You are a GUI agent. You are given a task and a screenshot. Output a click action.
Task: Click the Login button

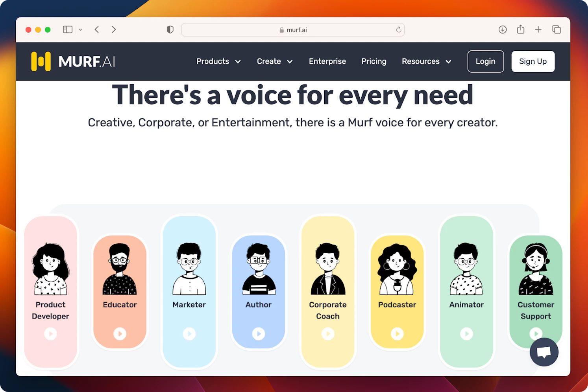pos(486,61)
